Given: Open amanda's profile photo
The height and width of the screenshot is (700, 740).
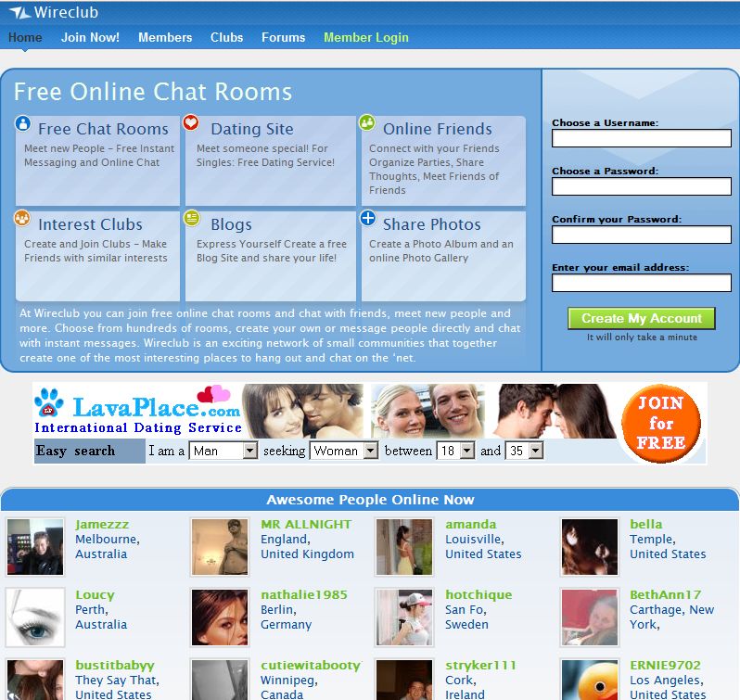Looking at the screenshot, I should [404, 547].
